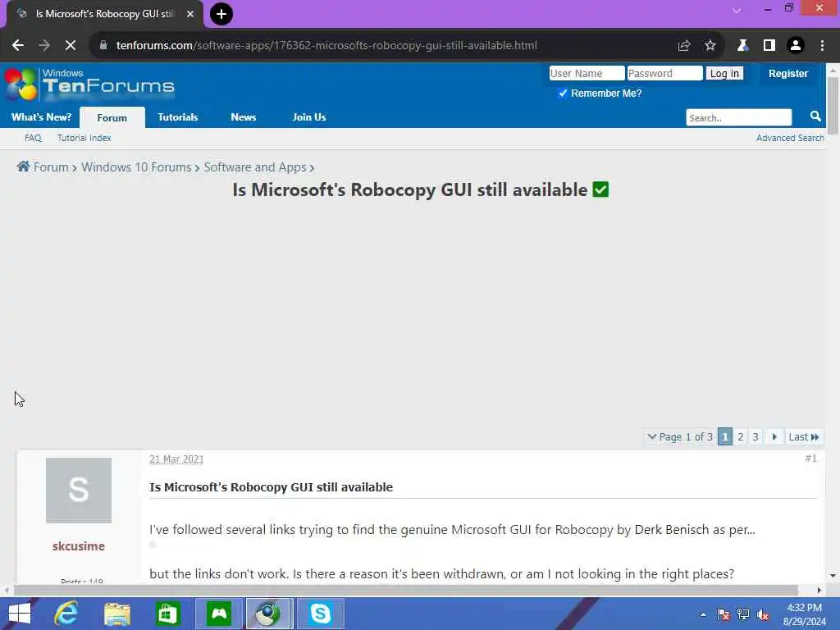Toggle the Remember Me checkbox
Image resolution: width=840 pixels, height=630 pixels.
point(563,94)
